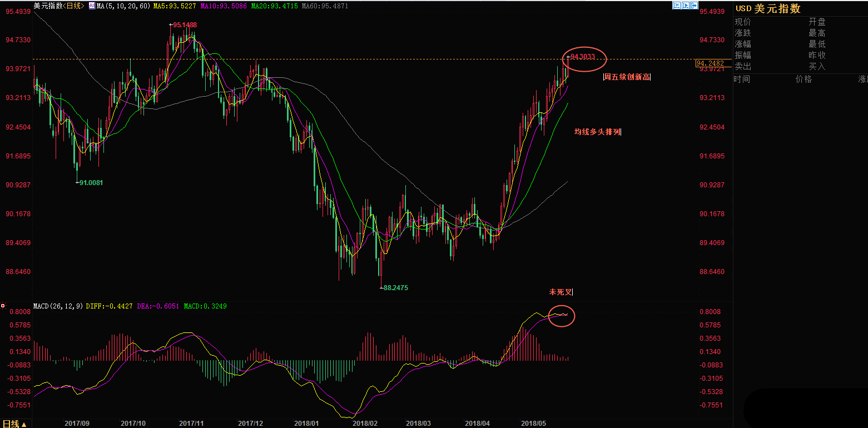Select the MA20 green value label
This screenshot has height=428, width=868.
274,6
